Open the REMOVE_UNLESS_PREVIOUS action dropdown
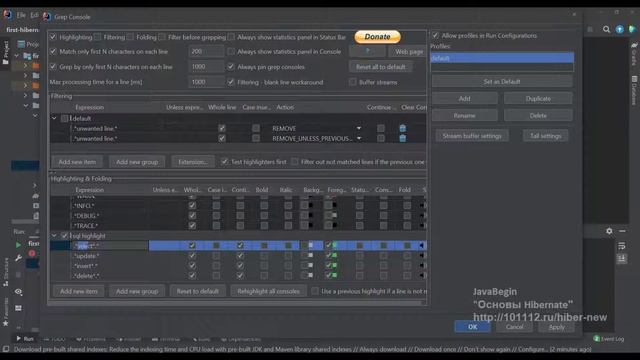 pos(359,138)
